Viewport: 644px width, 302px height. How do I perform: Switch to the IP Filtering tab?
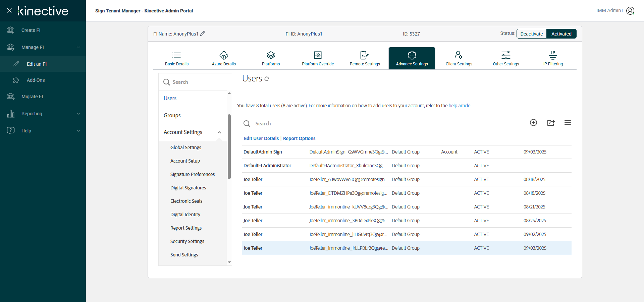click(x=553, y=58)
